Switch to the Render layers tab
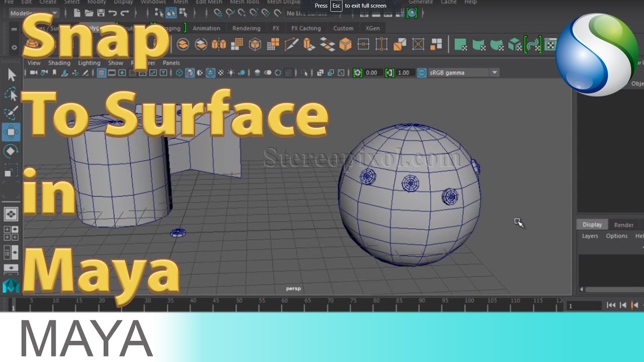 pos(624,225)
